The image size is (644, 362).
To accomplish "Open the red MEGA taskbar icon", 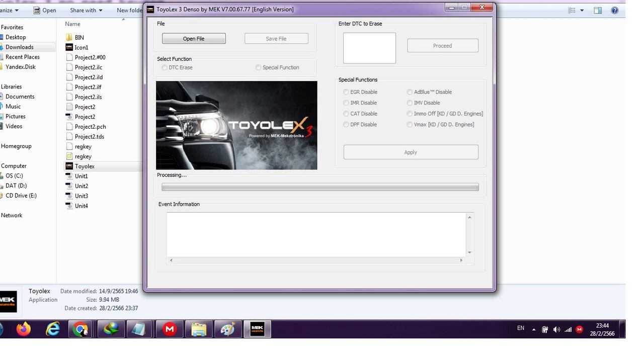I will [170, 329].
